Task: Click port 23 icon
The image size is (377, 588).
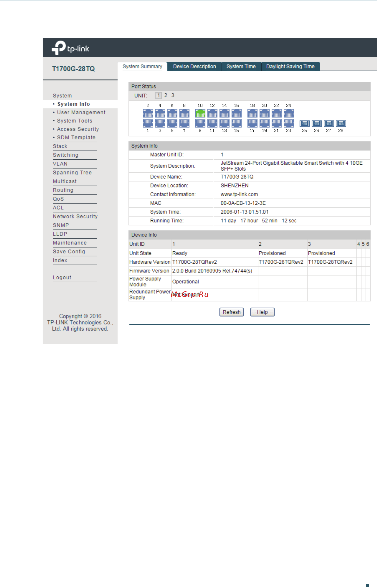Action: [x=289, y=123]
